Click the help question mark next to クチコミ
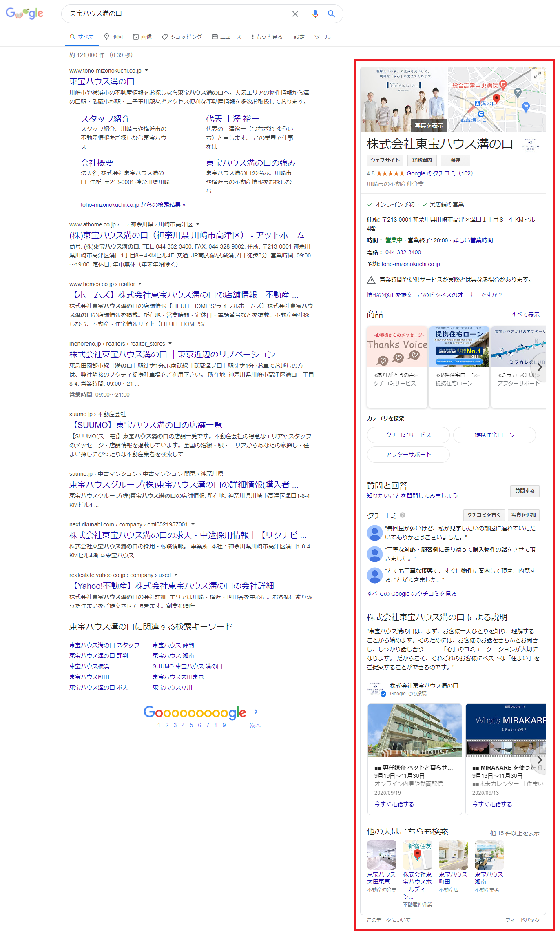560x932 pixels. click(402, 515)
